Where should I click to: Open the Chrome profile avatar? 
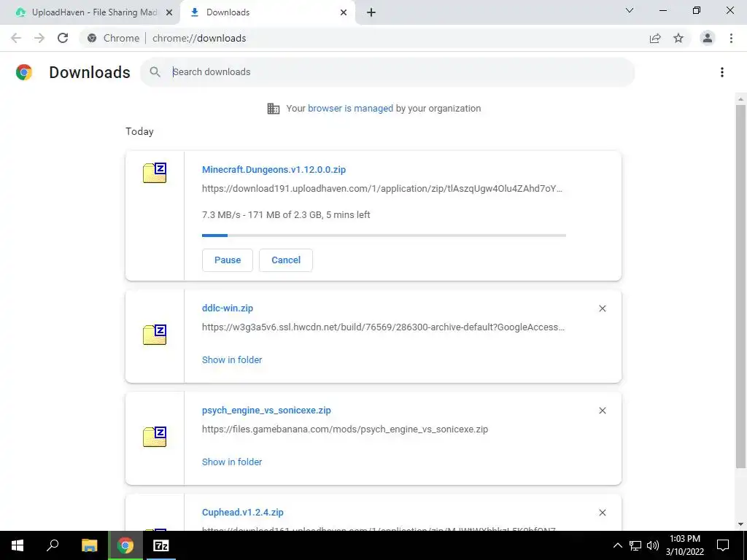[x=708, y=38]
